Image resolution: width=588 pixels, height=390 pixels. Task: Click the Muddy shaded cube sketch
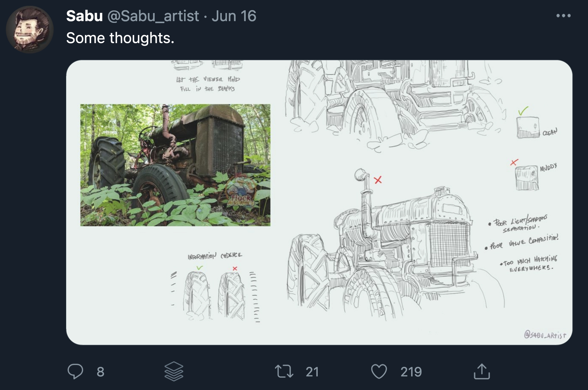point(527,178)
